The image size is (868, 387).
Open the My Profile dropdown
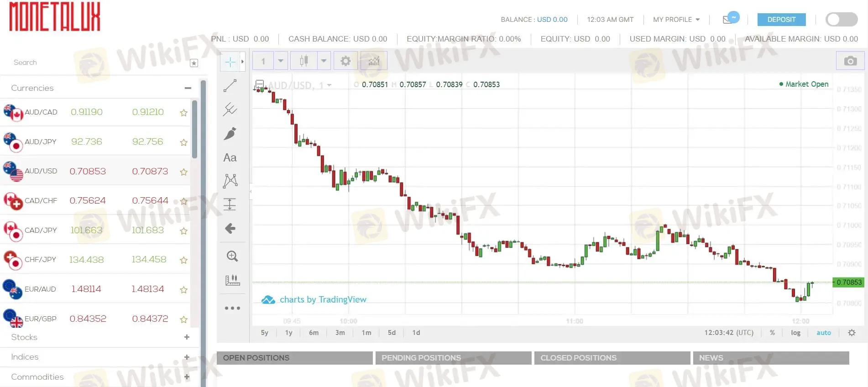pyautogui.click(x=676, y=20)
